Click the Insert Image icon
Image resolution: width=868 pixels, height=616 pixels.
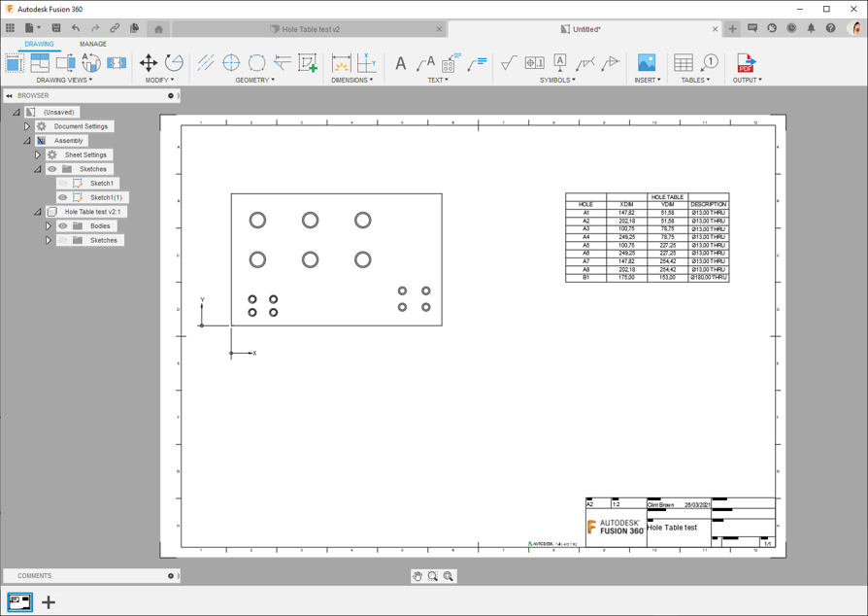[646, 63]
